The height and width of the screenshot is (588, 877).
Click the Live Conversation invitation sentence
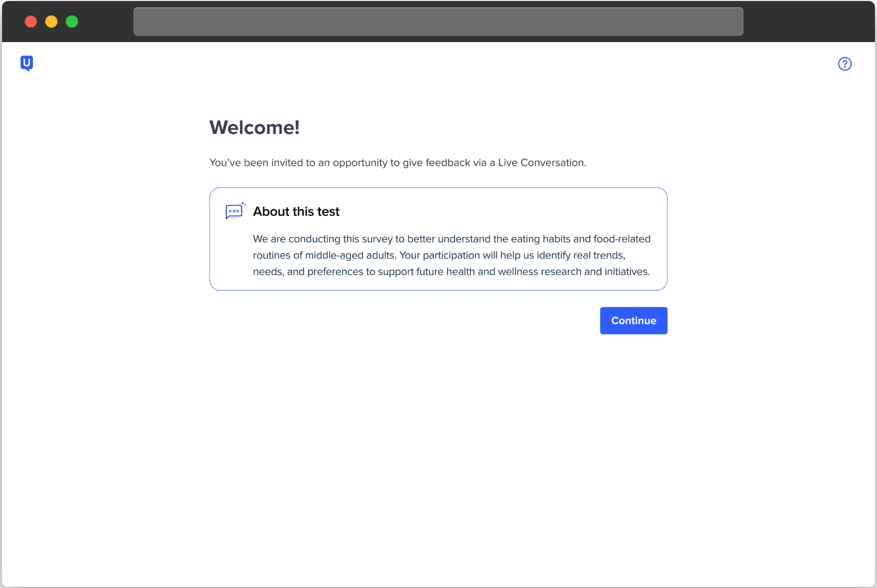click(x=397, y=163)
